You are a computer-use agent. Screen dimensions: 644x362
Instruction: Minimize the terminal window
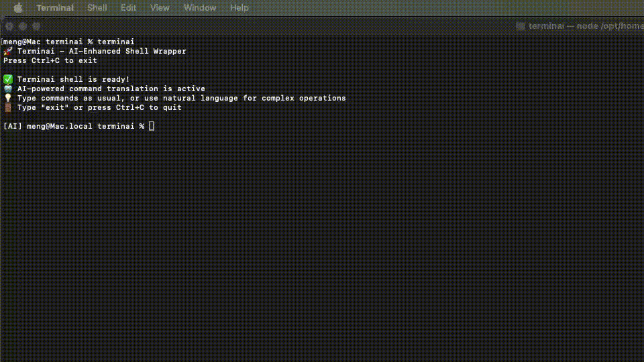[x=23, y=26]
